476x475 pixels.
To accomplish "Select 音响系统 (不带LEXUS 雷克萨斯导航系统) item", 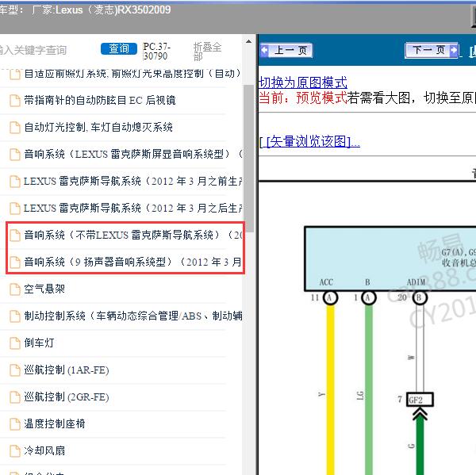I will pos(133,236).
